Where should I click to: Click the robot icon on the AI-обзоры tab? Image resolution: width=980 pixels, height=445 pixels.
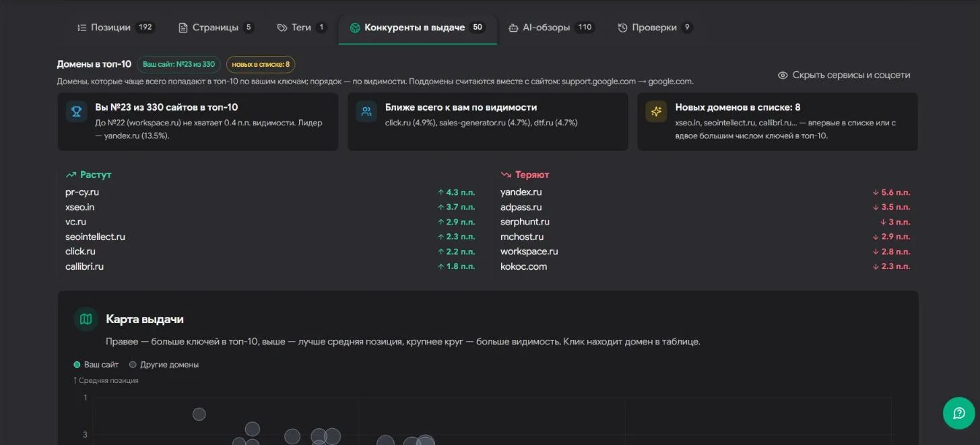pyautogui.click(x=513, y=28)
